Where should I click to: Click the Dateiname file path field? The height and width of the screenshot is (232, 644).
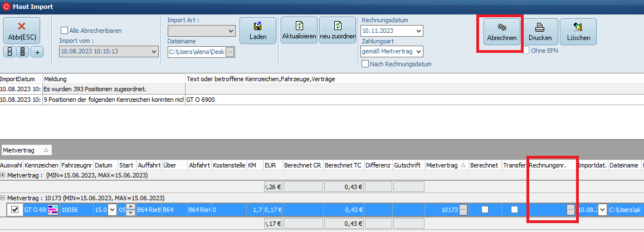tap(197, 52)
